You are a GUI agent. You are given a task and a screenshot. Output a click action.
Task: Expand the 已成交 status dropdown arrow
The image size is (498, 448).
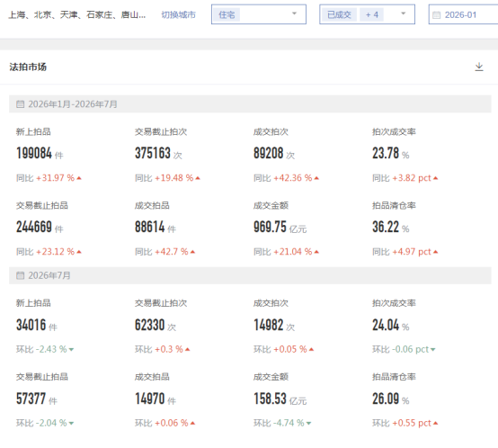(x=404, y=13)
